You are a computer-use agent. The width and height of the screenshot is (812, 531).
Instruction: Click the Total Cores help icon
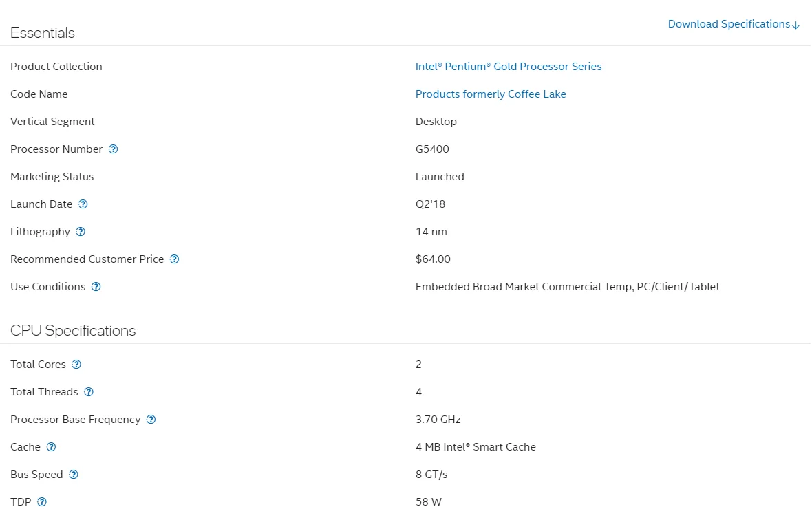(x=76, y=365)
